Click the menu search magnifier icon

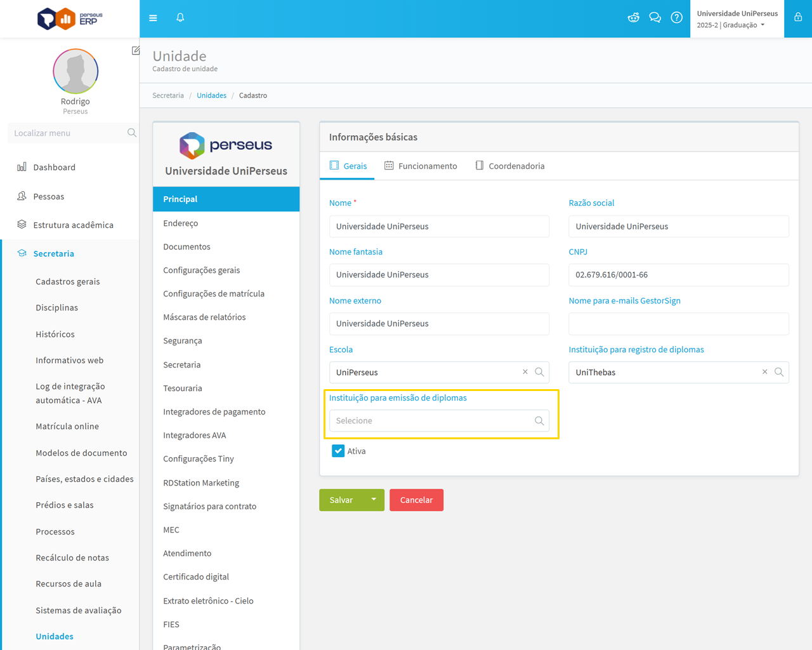coord(131,133)
